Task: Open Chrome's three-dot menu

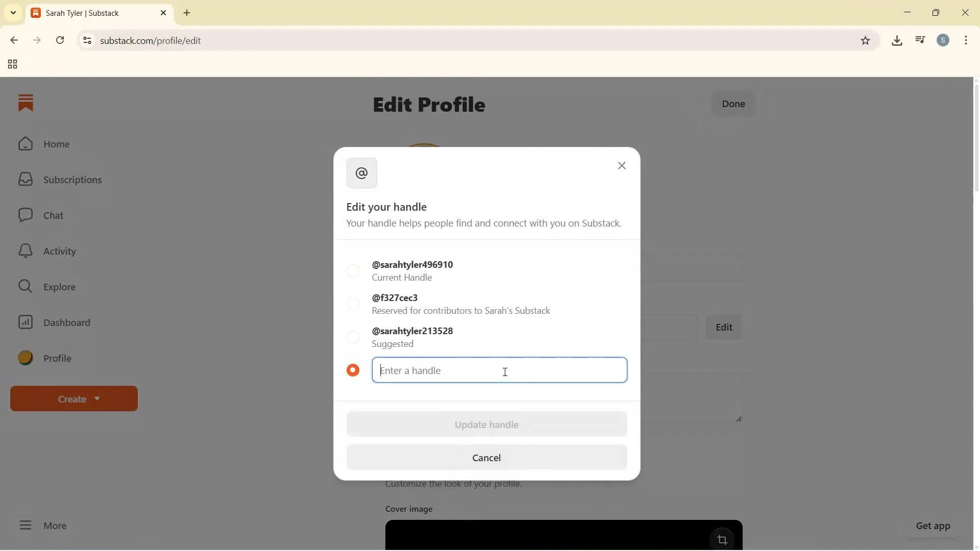Action: [967, 40]
